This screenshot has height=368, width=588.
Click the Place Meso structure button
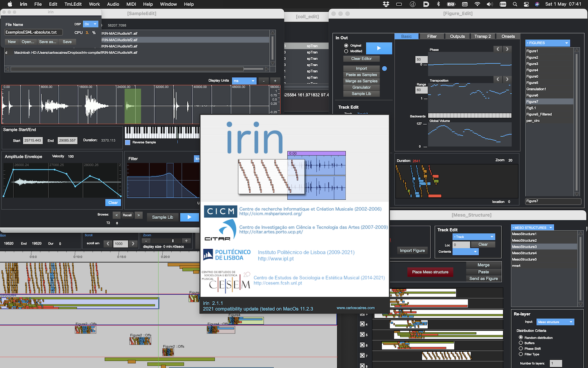pyautogui.click(x=430, y=272)
